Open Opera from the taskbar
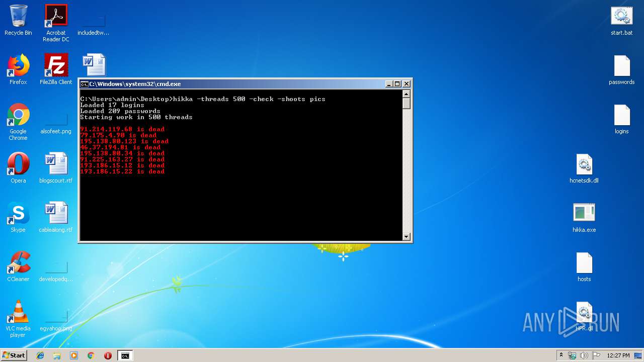 pos(108,355)
